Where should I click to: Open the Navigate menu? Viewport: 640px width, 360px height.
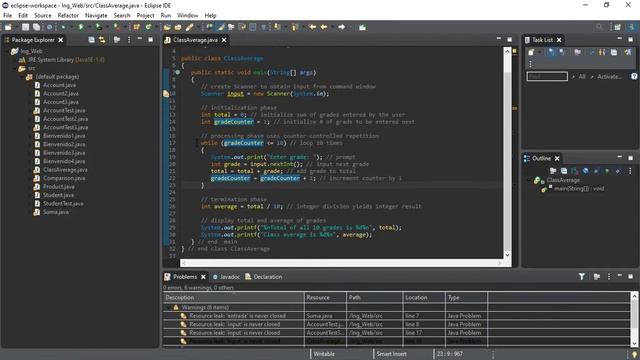tap(96, 16)
